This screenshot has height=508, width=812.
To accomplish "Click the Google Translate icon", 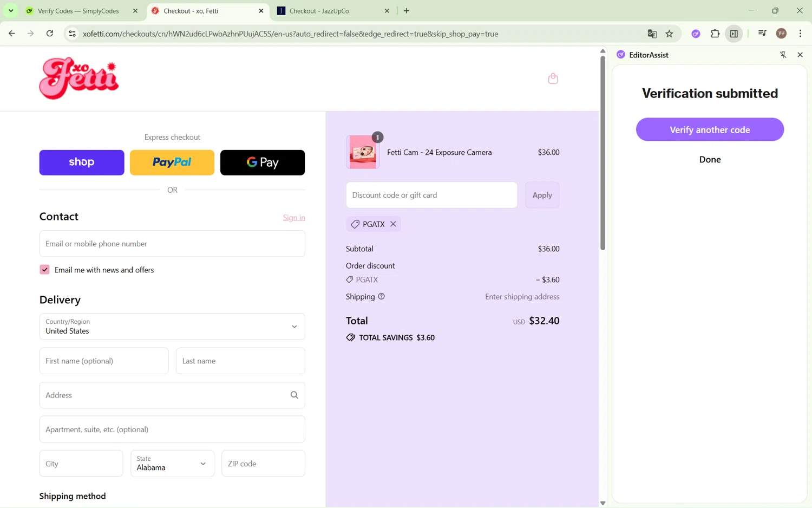I will point(652,34).
